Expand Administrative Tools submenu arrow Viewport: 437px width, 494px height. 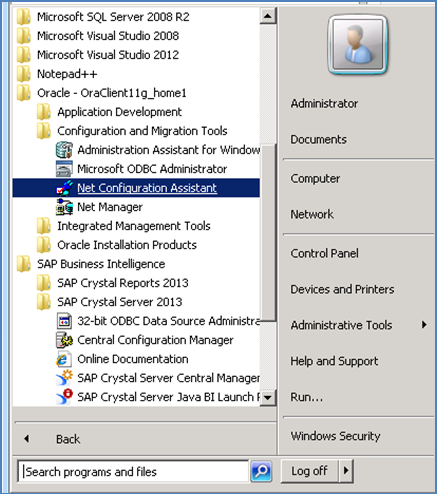coord(424,325)
